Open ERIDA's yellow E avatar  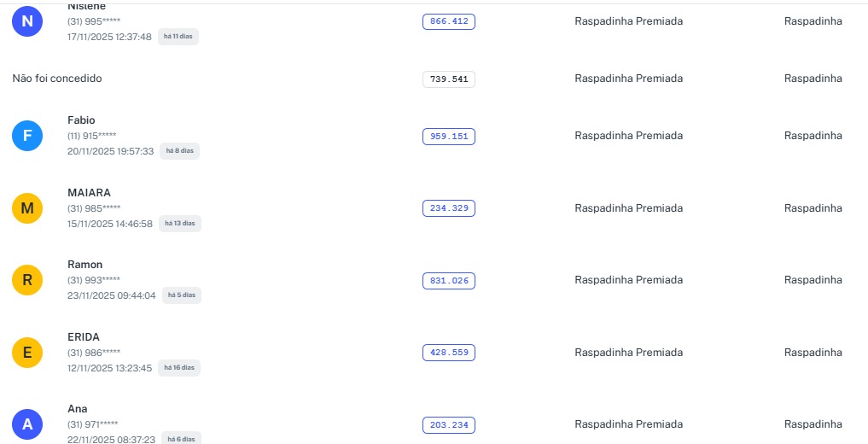click(x=27, y=353)
